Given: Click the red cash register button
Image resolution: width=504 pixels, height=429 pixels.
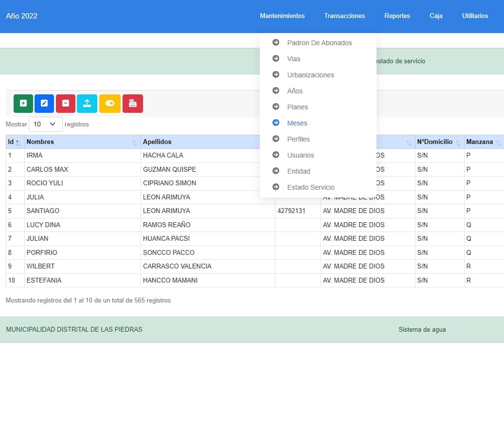Looking at the screenshot, I should 133,103.
